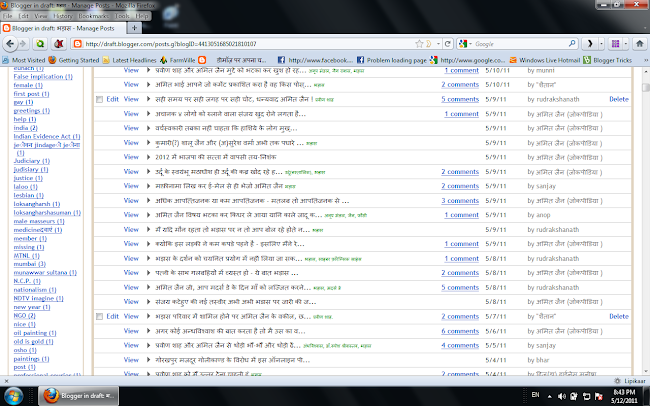Image resolution: width=650 pixels, height=406 pixels.
Task: Expand the 5/7/11 post row triangle
Action: 148,316
